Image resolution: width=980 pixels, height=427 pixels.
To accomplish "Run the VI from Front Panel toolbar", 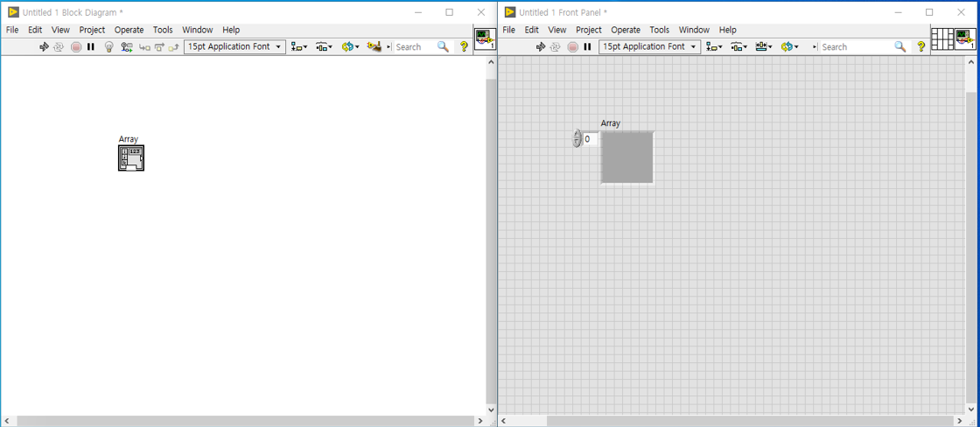I will coord(541,47).
